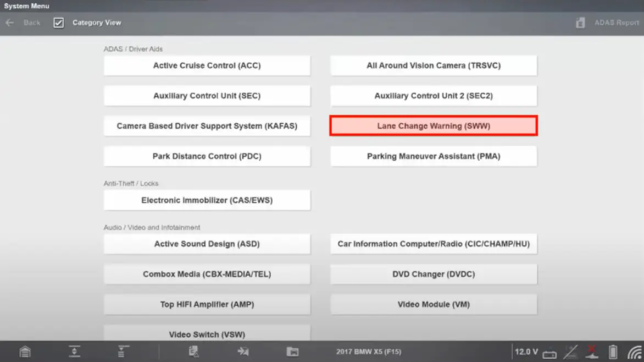Choose Park Distance Control (PDC)
Image resolution: width=644 pixels, height=362 pixels.
click(x=207, y=156)
